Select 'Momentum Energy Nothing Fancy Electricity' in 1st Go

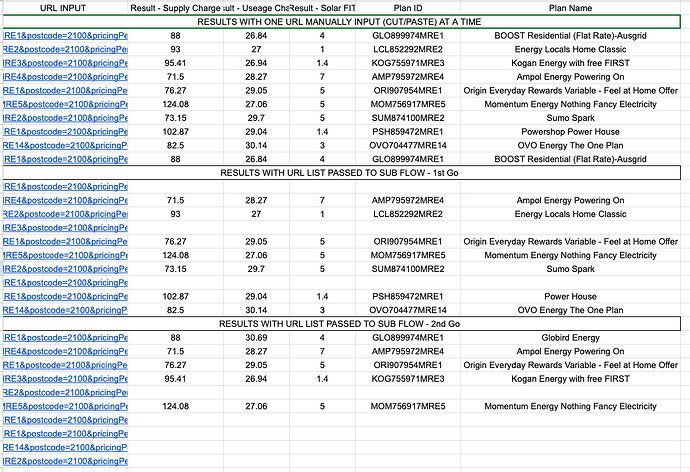[x=570, y=255]
